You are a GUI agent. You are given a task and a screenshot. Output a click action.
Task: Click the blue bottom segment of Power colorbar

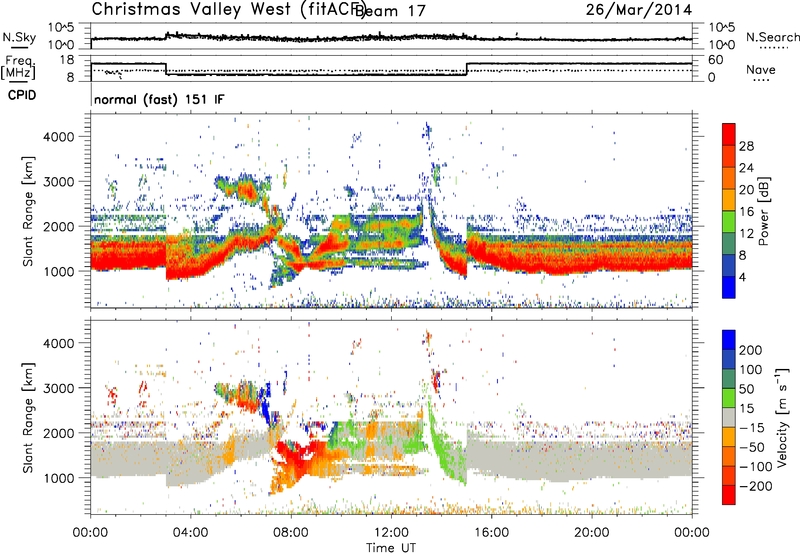729,287
